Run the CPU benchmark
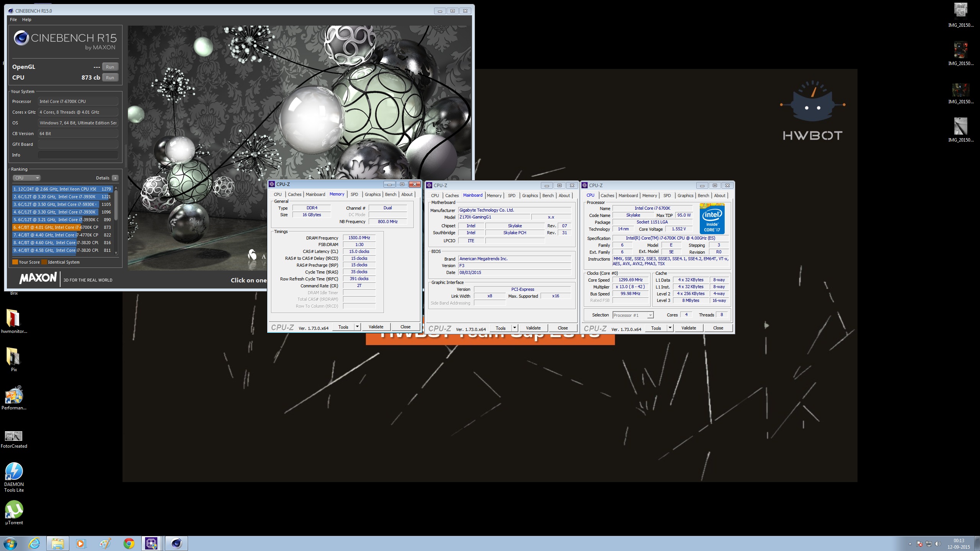 (110, 78)
